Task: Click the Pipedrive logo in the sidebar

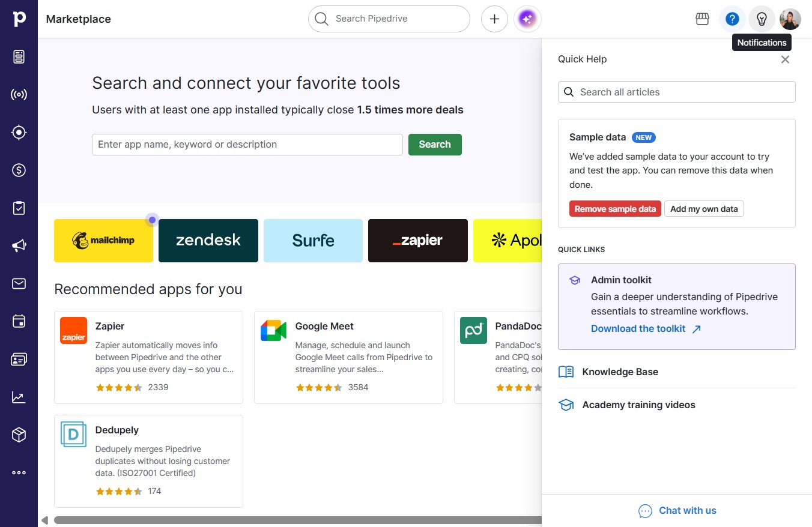Action: pyautogui.click(x=19, y=19)
